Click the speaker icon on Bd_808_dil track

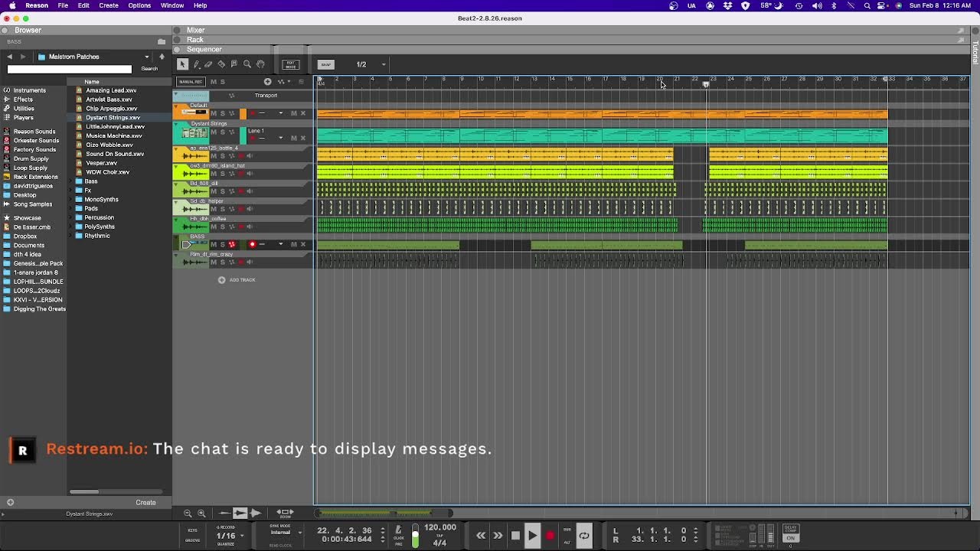click(x=250, y=191)
